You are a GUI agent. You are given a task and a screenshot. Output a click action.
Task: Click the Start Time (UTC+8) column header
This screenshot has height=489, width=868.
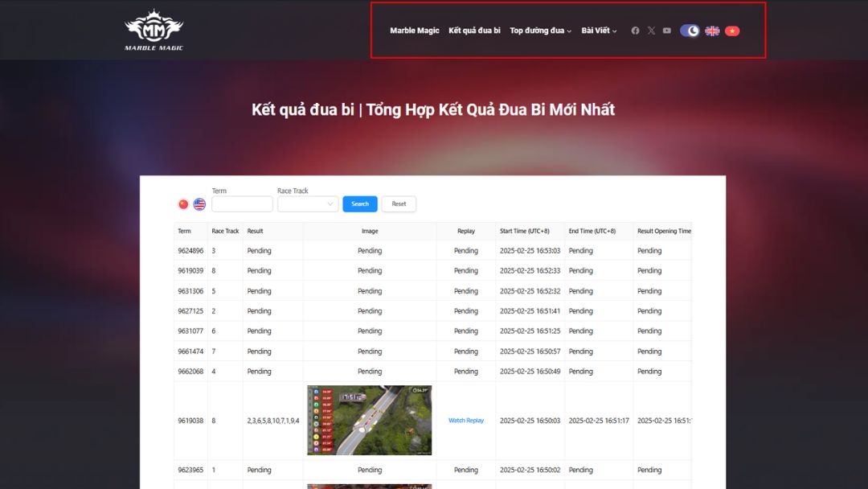click(525, 231)
